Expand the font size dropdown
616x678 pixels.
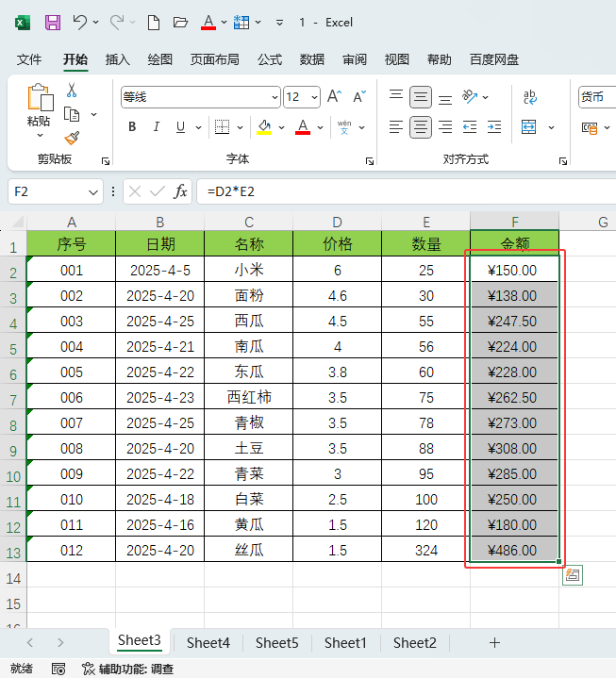pos(315,97)
